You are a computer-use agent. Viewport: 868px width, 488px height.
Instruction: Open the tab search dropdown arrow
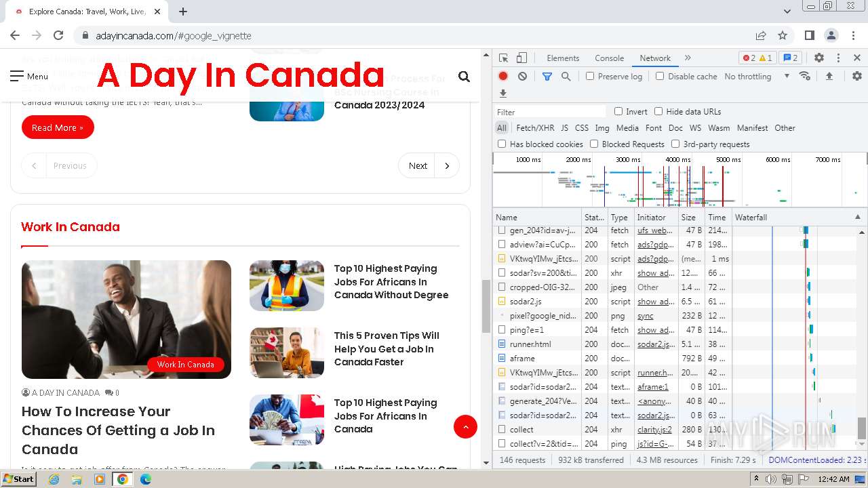click(787, 12)
